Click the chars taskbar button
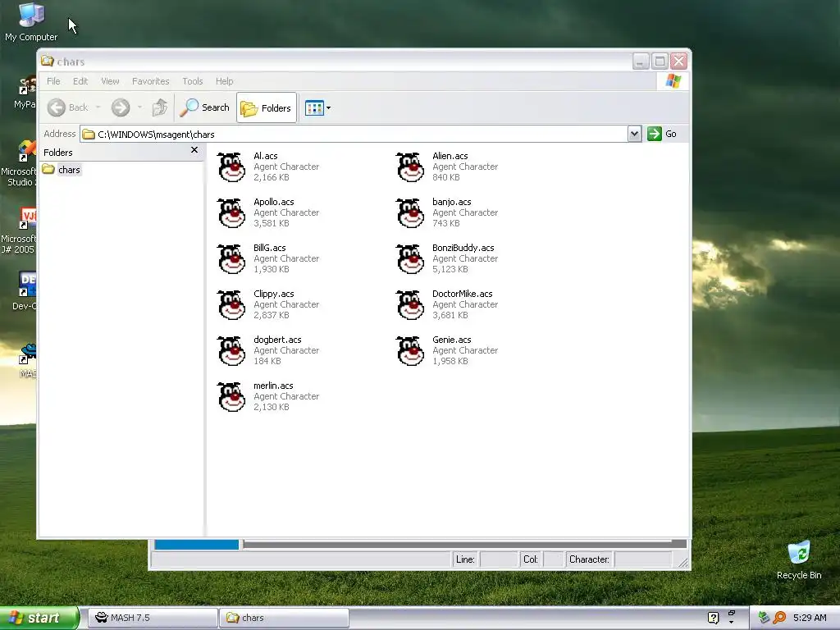The height and width of the screenshot is (630, 840). tap(285, 618)
